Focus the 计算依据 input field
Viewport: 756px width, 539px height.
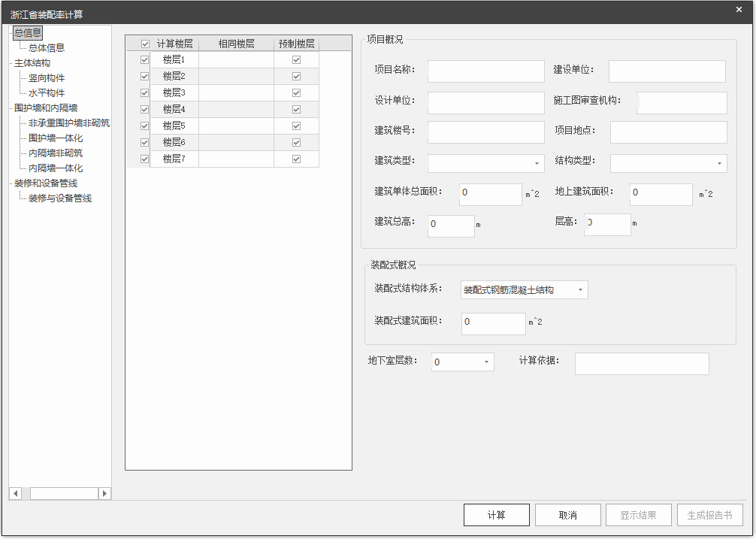642,364
